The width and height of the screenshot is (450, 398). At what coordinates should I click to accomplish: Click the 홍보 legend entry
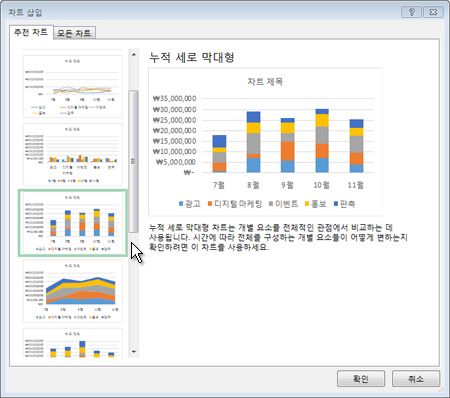pos(315,204)
